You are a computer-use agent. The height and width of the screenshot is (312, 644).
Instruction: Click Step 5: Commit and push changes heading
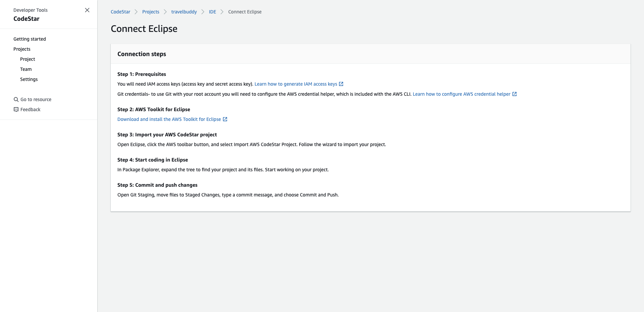tap(157, 185)
